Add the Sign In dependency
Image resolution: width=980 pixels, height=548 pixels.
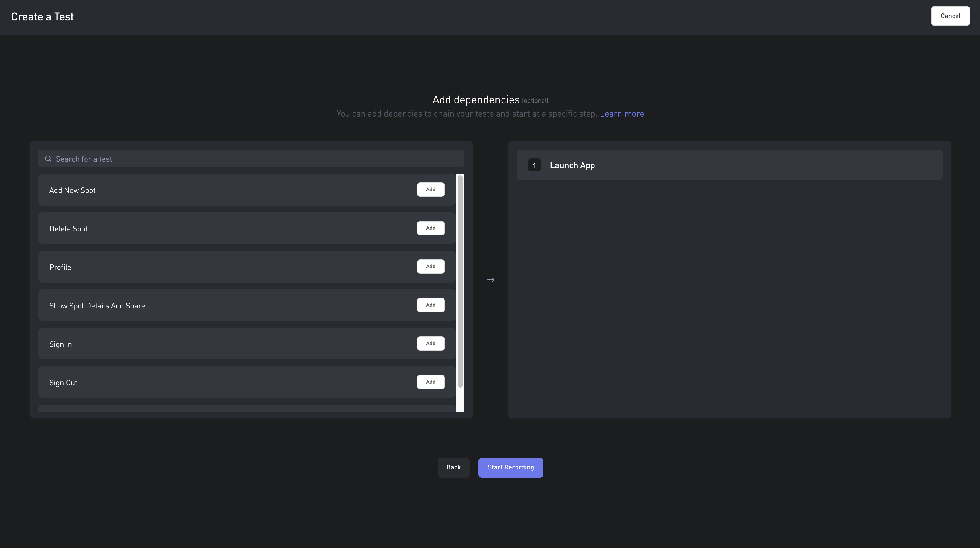430,344
